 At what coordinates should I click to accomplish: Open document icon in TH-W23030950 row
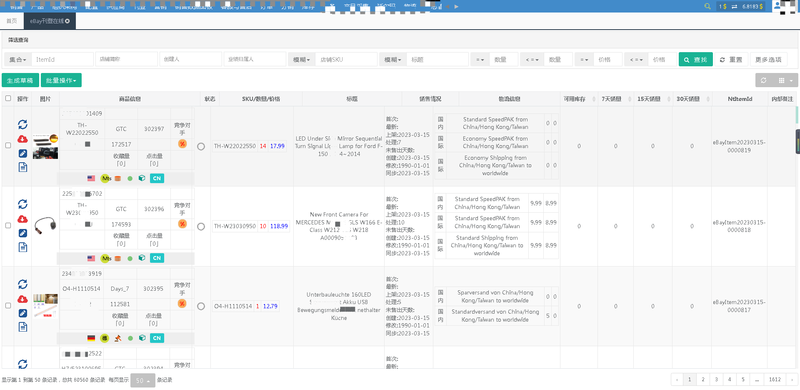[x=22, y=247]
